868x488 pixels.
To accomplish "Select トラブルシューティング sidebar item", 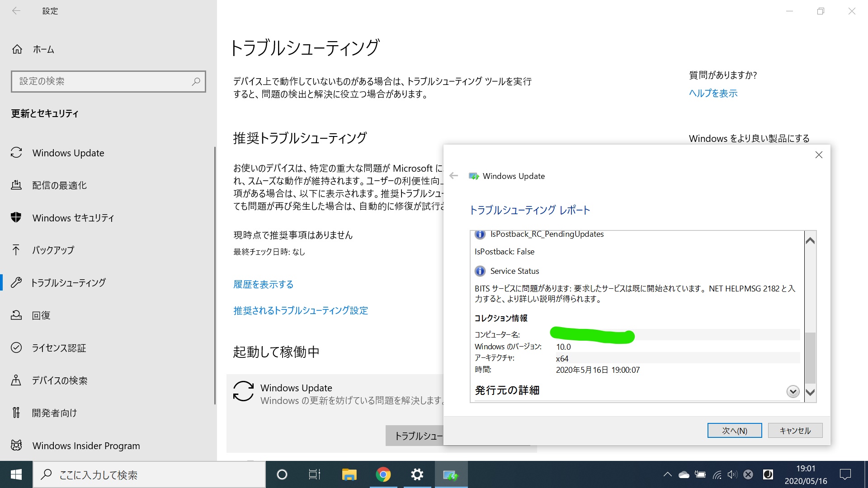I will click(68, 282).
